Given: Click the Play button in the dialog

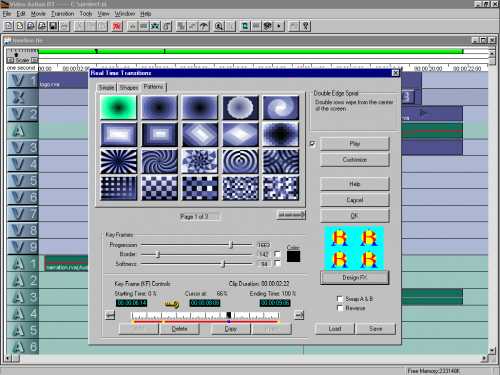Looking at the screenshot, I should click(354, 144).
